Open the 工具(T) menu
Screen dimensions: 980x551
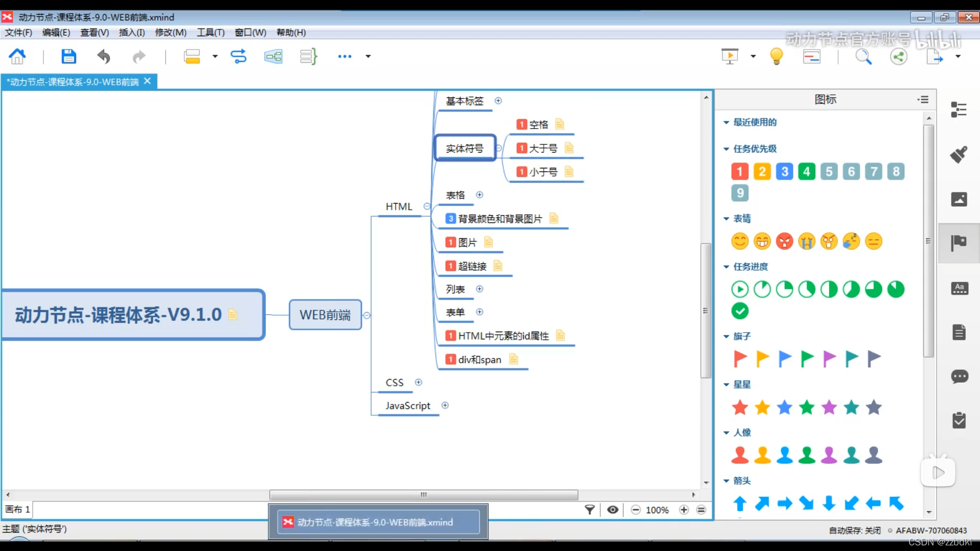point(210,33)
